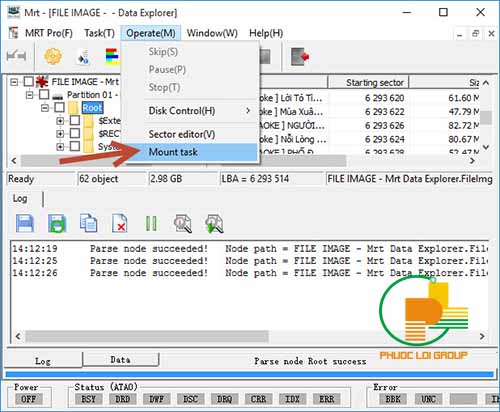The height and width of the screenshot is (412, 500).
Task: Click the blue progress bar
Action: (x=249, y=375)
